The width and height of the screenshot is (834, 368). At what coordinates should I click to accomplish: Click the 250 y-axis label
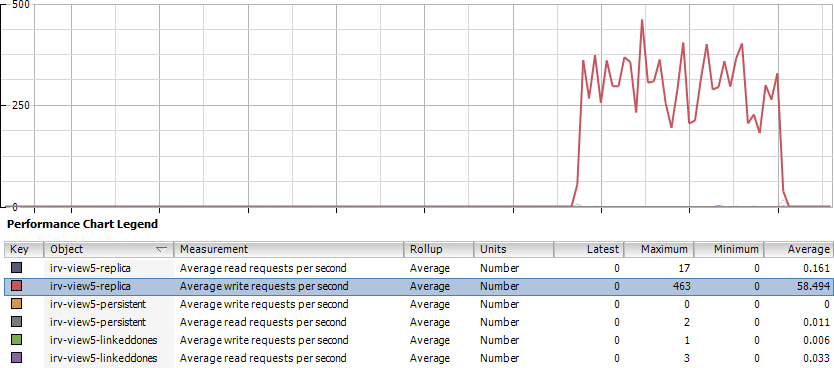(x=21, y=105)
